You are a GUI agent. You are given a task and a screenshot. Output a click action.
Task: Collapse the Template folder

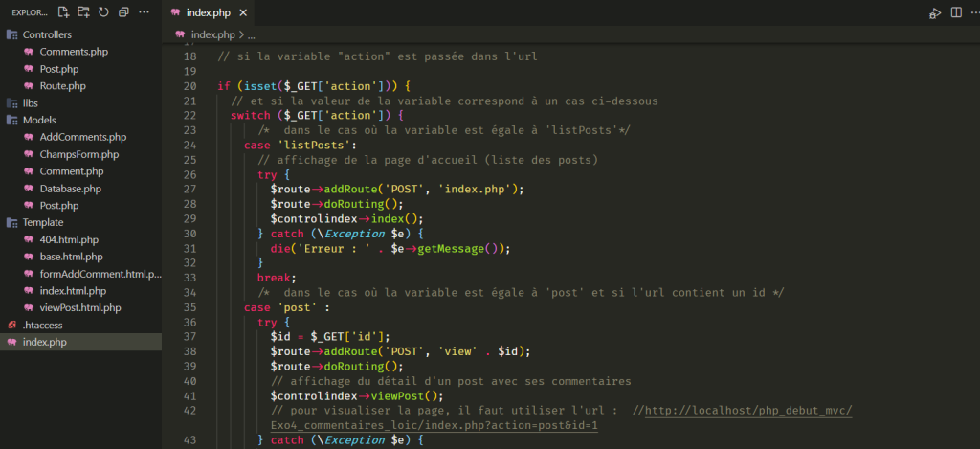(42, 222)
